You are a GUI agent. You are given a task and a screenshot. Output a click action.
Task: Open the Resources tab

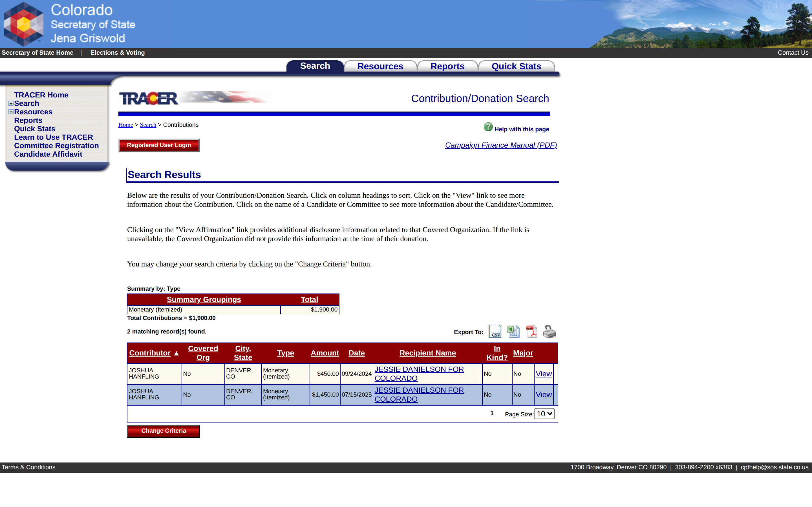(380, 66)
